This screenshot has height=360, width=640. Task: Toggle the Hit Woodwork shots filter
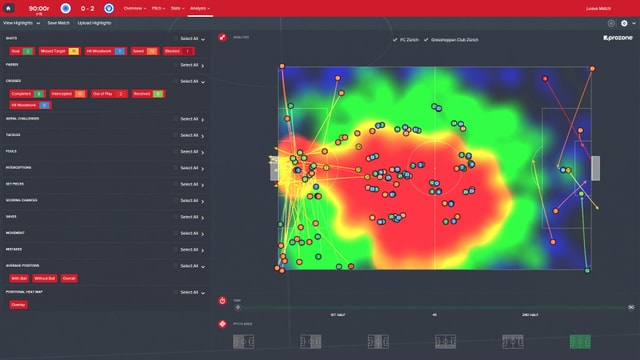105,51
